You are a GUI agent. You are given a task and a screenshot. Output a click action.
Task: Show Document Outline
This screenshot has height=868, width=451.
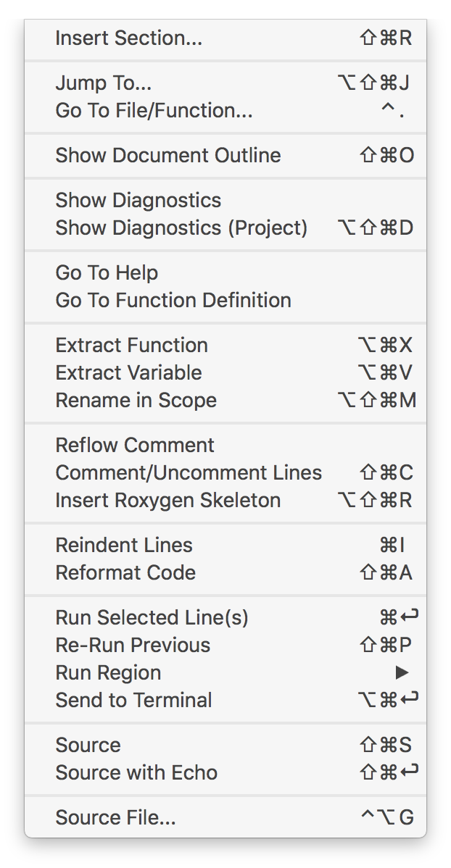pos(225,156)
